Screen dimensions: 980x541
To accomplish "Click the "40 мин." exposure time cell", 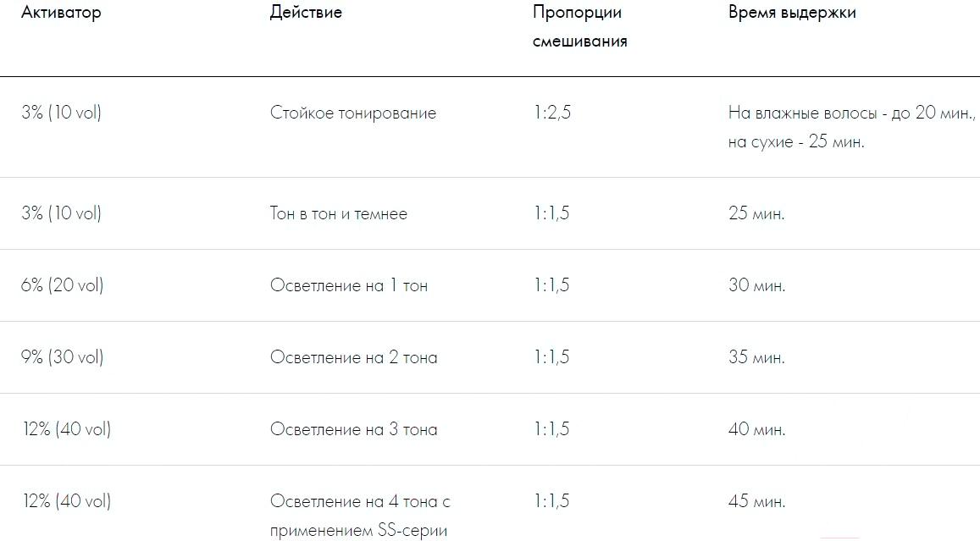I will 756,429.
